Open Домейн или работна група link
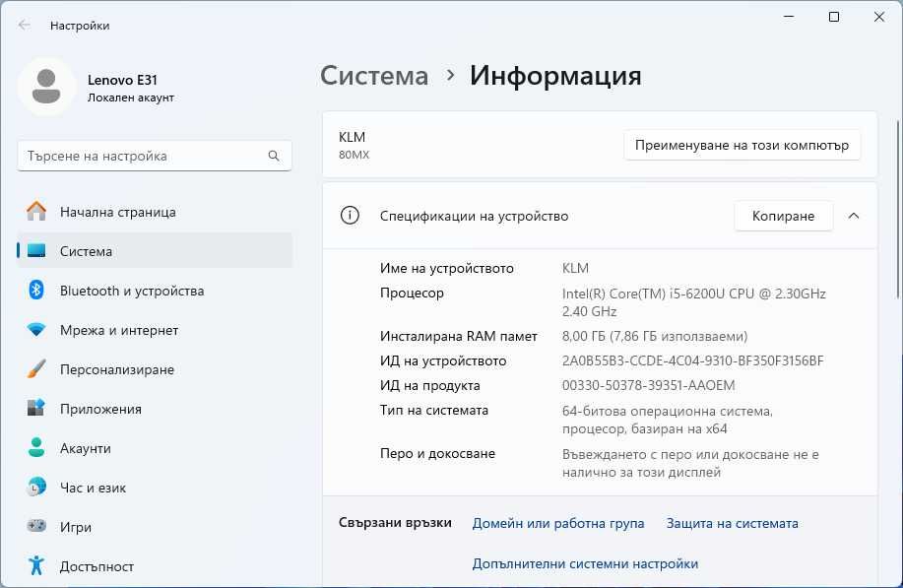 point(558,524)
